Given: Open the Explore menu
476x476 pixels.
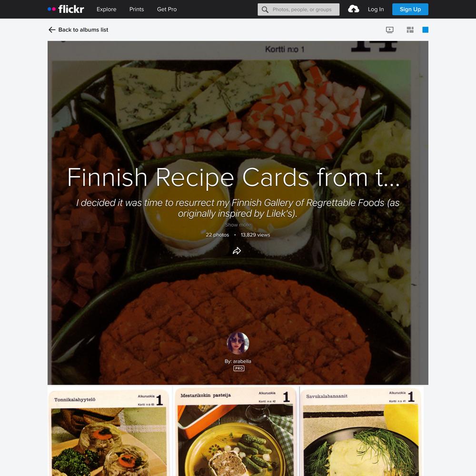Looking at the screenshot, I should (x=106, y=10).
